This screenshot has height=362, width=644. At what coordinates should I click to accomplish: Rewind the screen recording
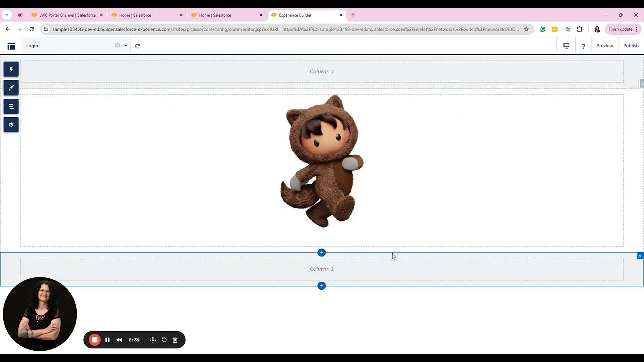coord(119,340)
